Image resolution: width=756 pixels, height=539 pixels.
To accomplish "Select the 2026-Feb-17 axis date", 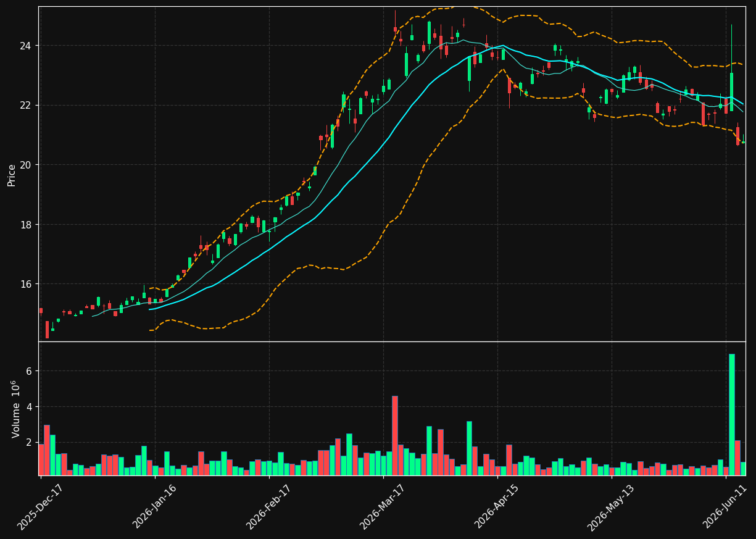I will tap(268, 507).
